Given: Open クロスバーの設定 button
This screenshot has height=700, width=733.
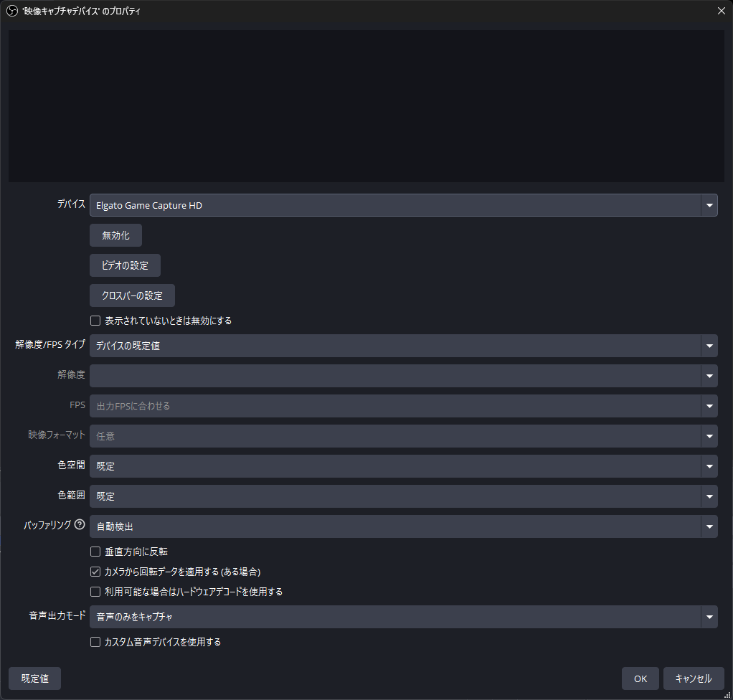Looking at the screenshot, I should tap(132, 295).
